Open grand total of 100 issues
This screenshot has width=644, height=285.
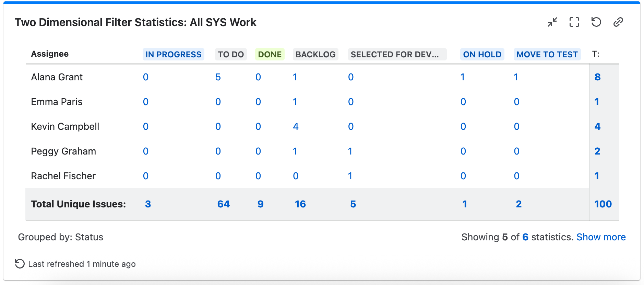click(603, 204)
